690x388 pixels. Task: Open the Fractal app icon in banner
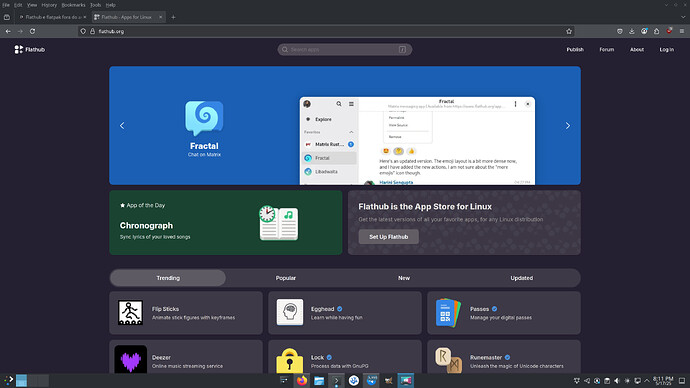204,118
